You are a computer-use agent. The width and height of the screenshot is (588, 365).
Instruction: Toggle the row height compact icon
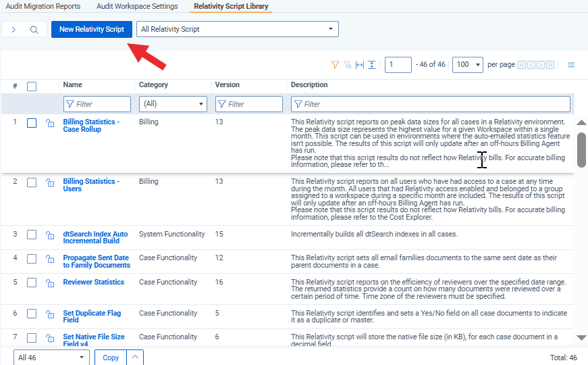(371, 65)
